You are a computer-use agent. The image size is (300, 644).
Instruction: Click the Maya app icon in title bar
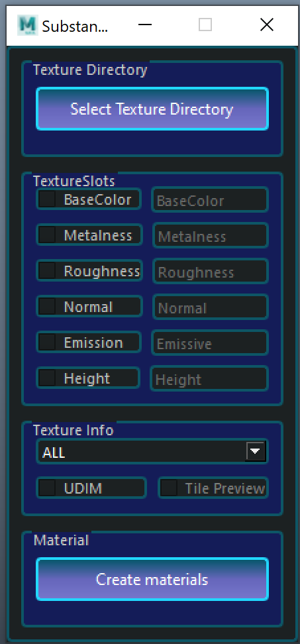[28, 25]
